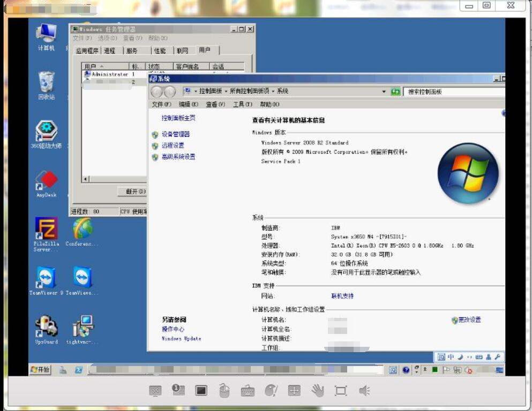Screen dimensions: 532x411
Task: Select the TeamViewer 9 desktop shortcut
Action: click(x=46, y=281)
